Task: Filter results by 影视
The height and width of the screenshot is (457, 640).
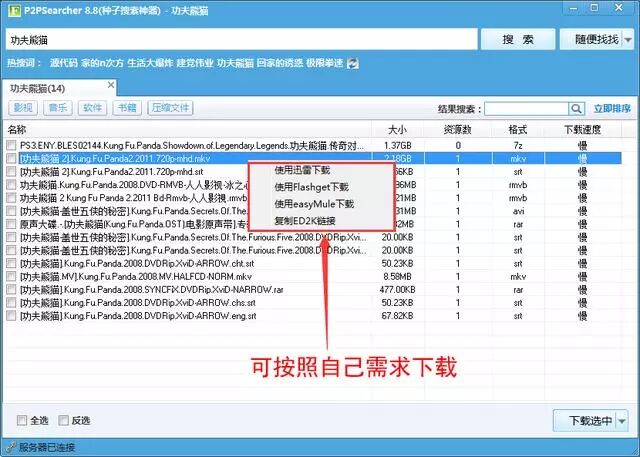Action: click(x=23, y=108)
